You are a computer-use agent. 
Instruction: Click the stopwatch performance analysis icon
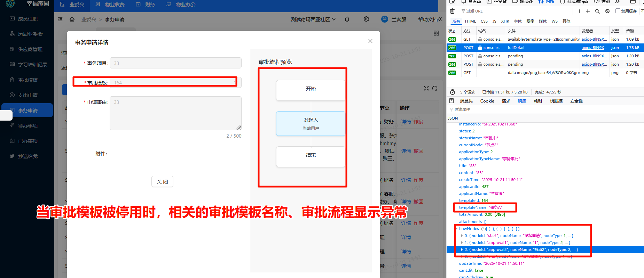coord(453,92)
